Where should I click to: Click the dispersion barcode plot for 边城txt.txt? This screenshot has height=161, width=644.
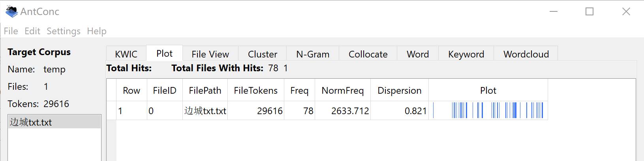pyautogui.click(x=488, y=111)
